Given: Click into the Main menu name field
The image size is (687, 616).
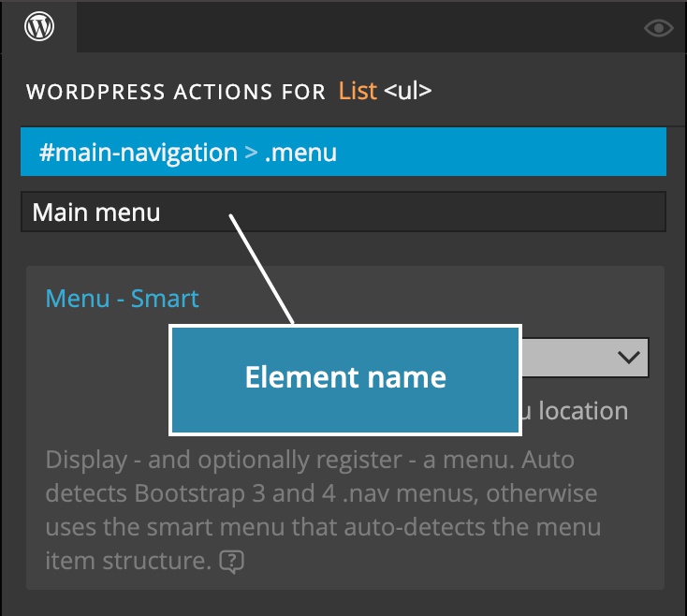Looking at the screenshot, I should click(x=343, y=212).
